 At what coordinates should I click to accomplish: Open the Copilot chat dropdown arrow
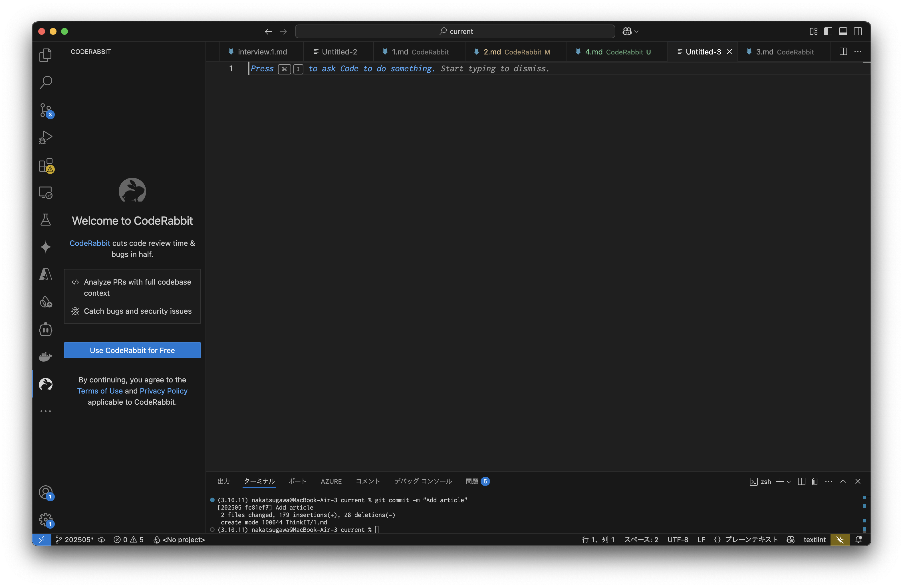tap(637, 31)
